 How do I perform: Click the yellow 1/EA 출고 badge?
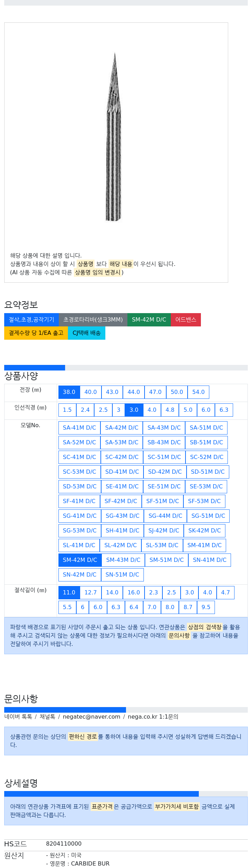(36, 333)
